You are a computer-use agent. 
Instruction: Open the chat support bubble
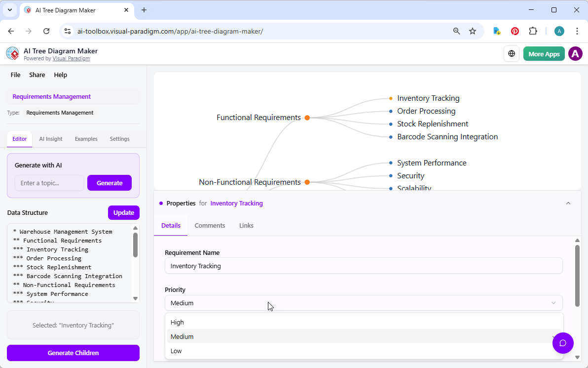coord(563,343)
